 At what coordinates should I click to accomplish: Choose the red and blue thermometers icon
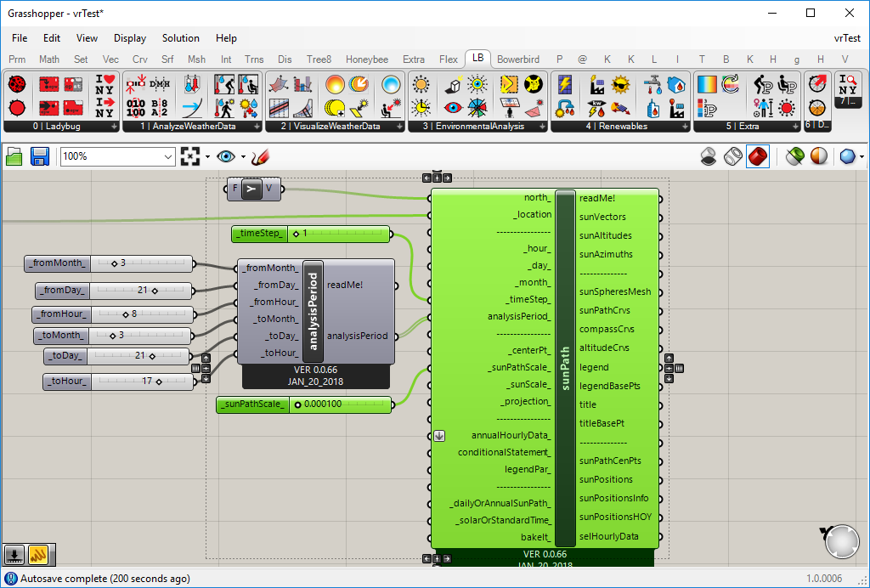192,84
